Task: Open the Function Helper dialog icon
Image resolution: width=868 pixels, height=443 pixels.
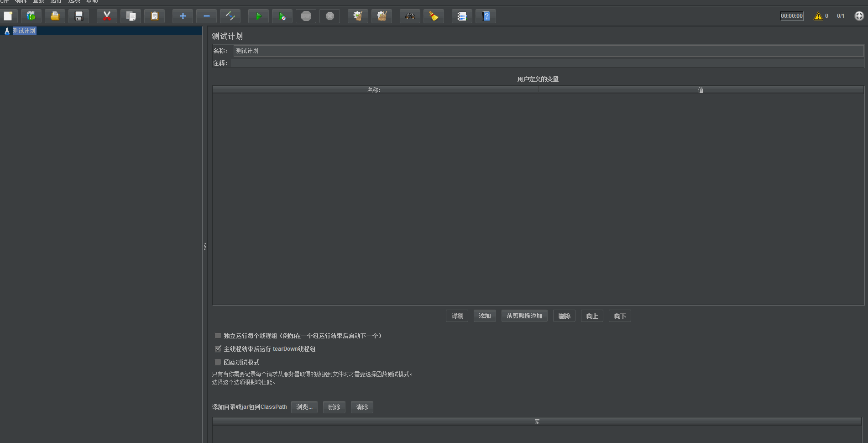Action: (x=462, y=16)
